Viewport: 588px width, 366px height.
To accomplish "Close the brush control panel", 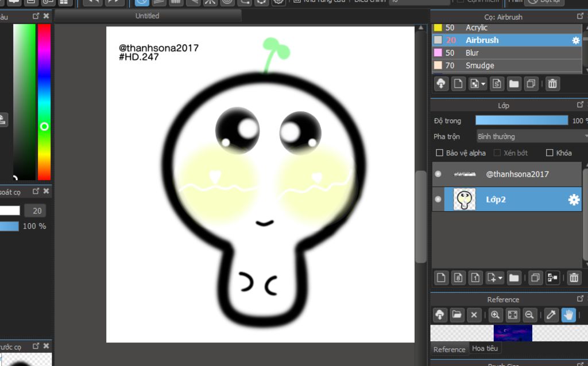I will click(x=46, y=191).
